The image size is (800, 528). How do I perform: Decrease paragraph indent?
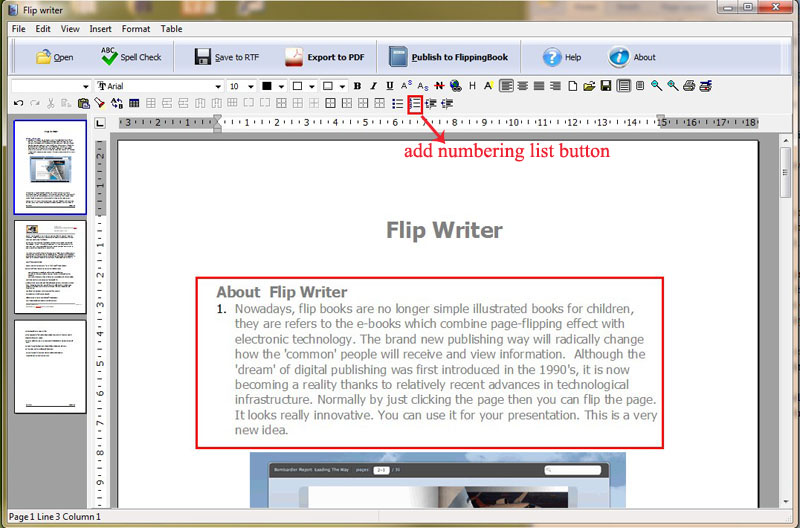(431, 104)
